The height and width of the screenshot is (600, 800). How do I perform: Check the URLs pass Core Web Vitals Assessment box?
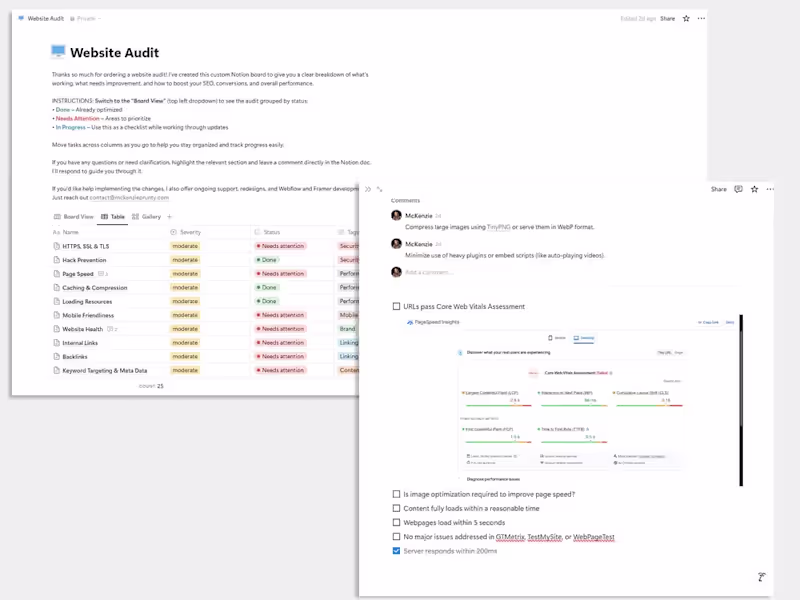pos(394,306)
